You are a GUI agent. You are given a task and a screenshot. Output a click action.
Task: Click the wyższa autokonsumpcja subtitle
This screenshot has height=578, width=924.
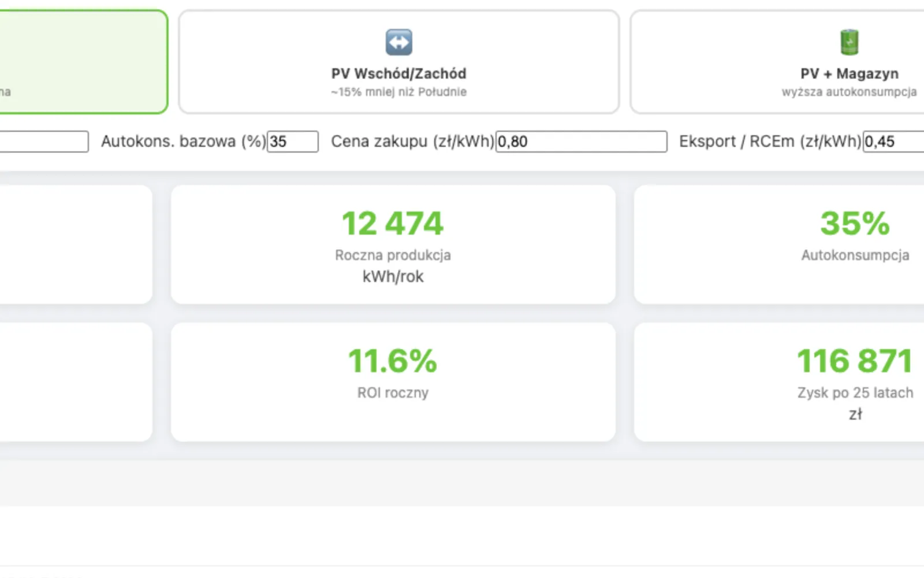[x=850, y=92]
